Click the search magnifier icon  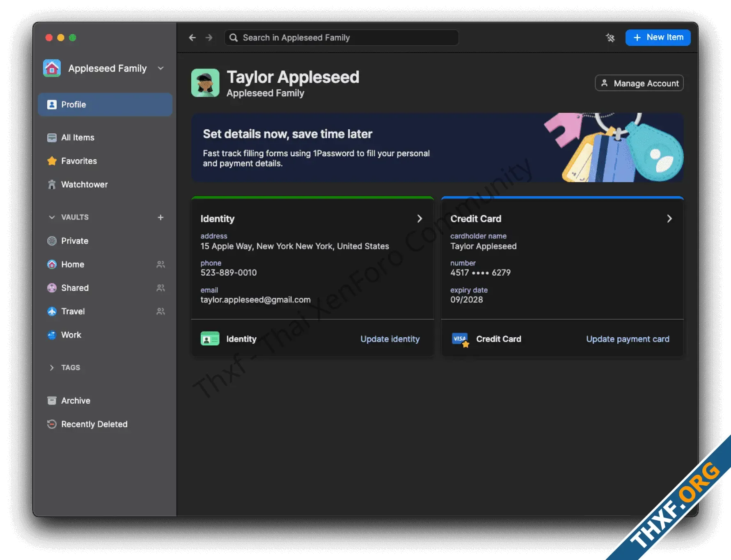pos(234,38)
